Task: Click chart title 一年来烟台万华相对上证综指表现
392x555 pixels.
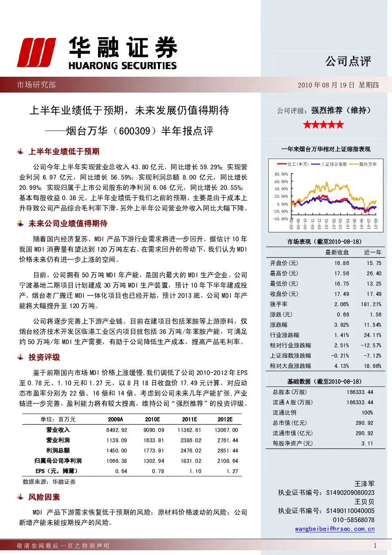Action: [x=326, y=149]
